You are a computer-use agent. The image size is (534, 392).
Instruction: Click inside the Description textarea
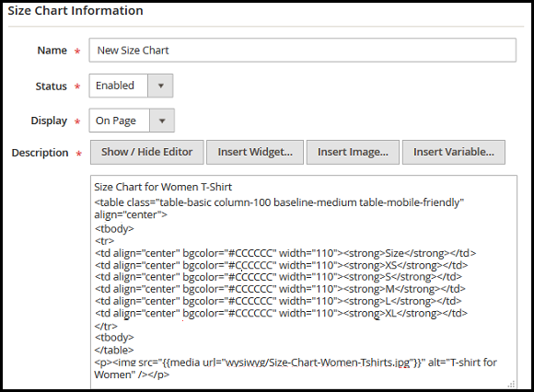click(304, 282)
